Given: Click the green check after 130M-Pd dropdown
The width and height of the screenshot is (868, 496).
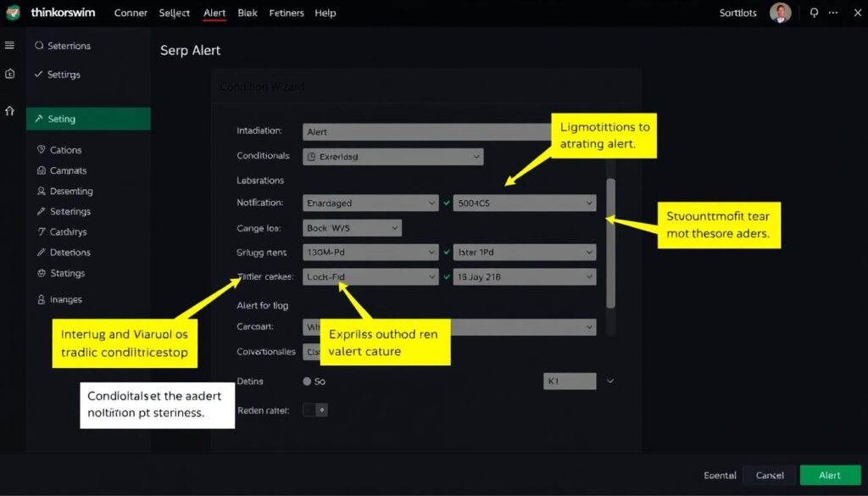Looking at the screenshot, I should (x=447, y=253).
